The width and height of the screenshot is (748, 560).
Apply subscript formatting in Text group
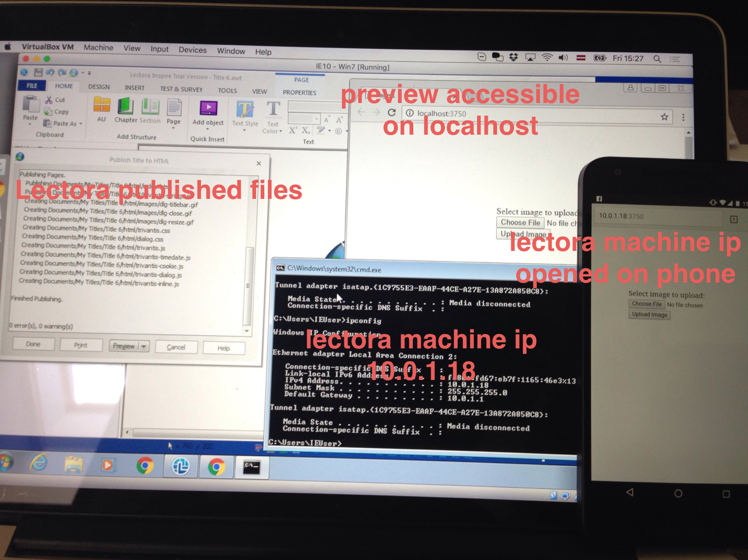click(x=305, y=131)
